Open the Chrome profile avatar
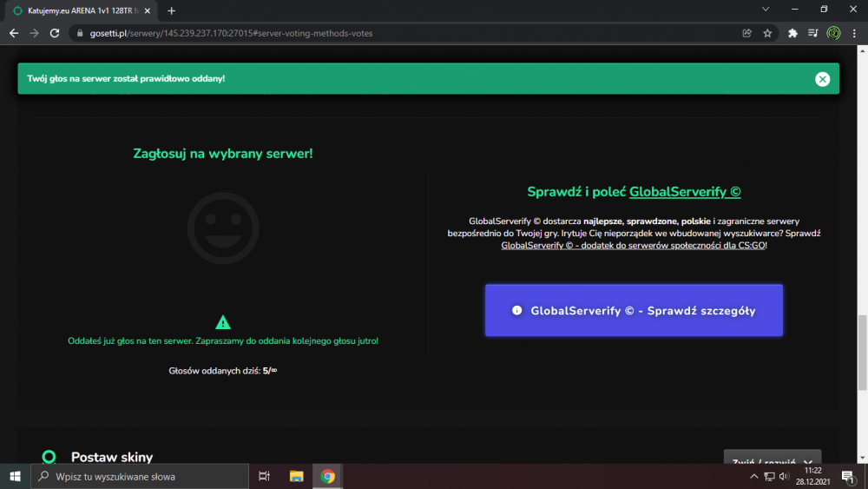The height and width of the screenshot is (489, 868). (833, 33)
